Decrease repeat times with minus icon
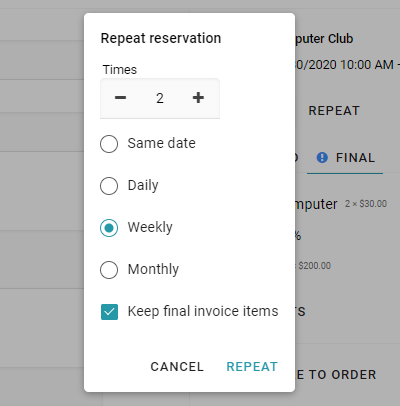The width and height of the screenshot is (400, 406). coord(120,98)
